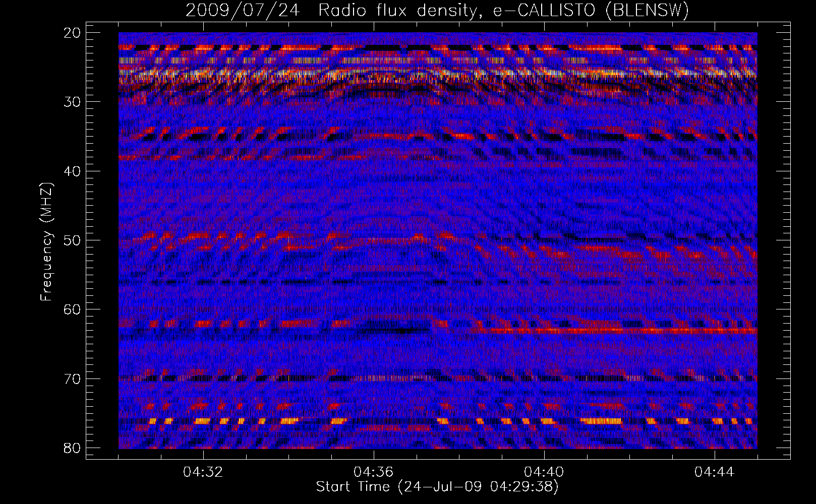Viewport: 816px width, 504px height.
Task: Click the 'Start Time (24-Jul-09 04:29:38)' label
Action: [x=437, y=487]
